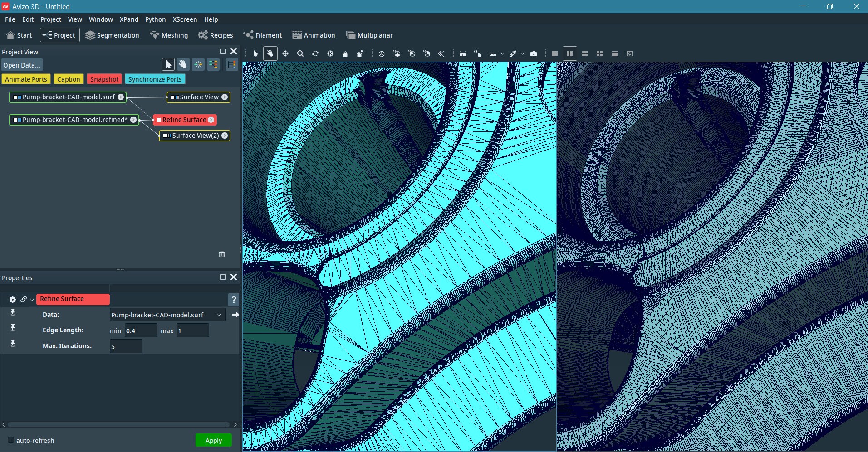Open the Meshing workroom
The height and width of the screenshot is (452, 868).
tap(168, 35)
